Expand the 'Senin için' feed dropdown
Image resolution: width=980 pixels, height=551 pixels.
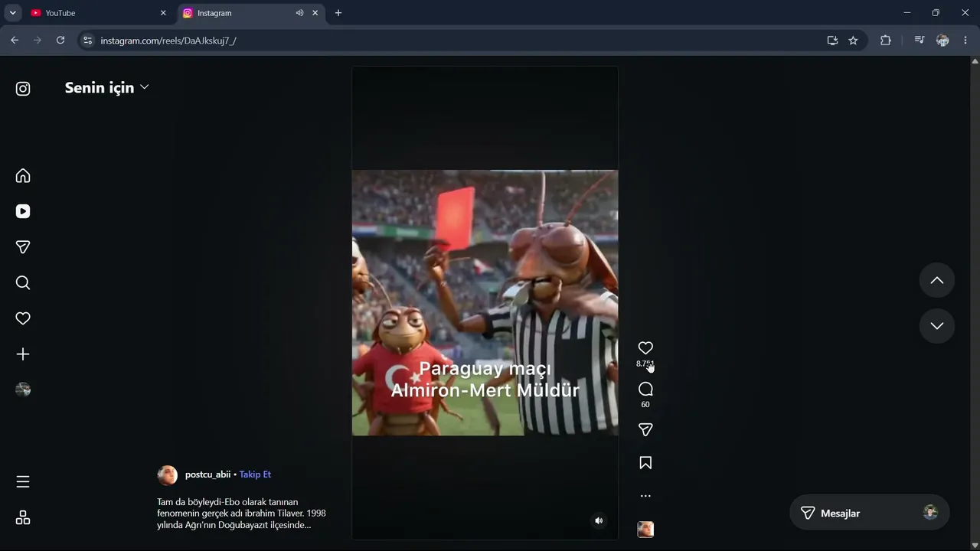click(107, 88)
